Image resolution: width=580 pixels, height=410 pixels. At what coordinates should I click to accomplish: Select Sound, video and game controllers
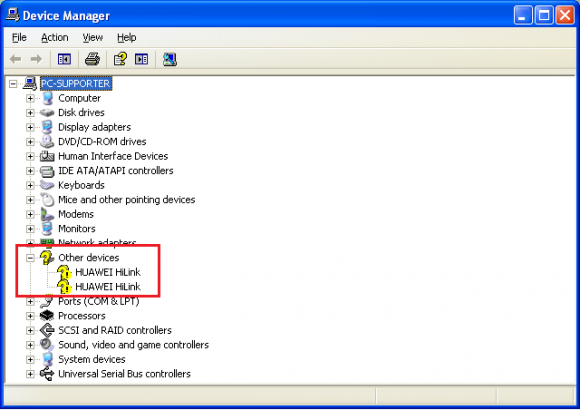(x=134, y=345)
